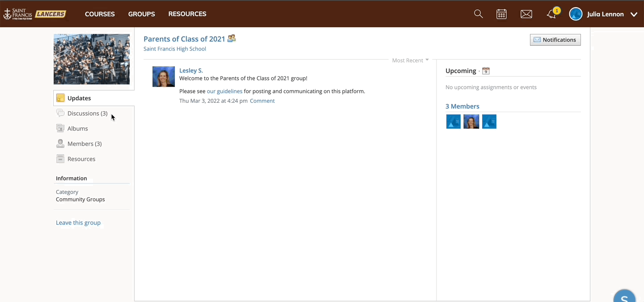Expand the Most Recent sort dropdown
The height and width of the screenshot is (302, 644).
coord(410,60)
